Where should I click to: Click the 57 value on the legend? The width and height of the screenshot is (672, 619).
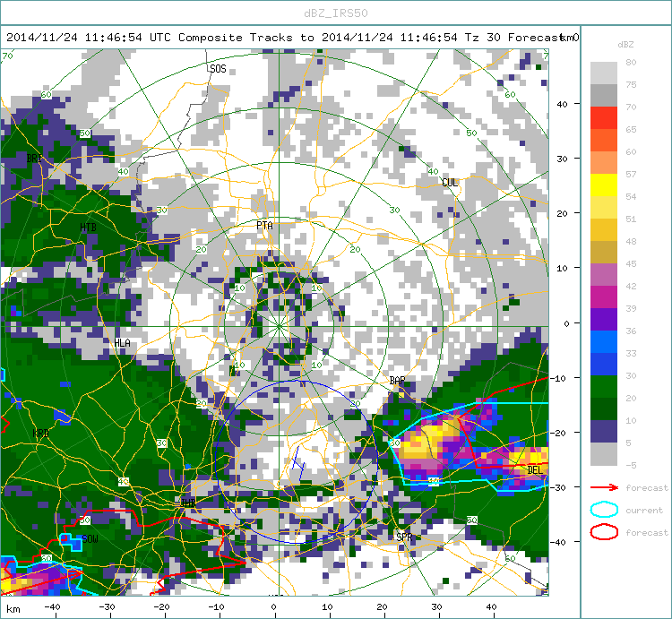[x=631, y=174]
